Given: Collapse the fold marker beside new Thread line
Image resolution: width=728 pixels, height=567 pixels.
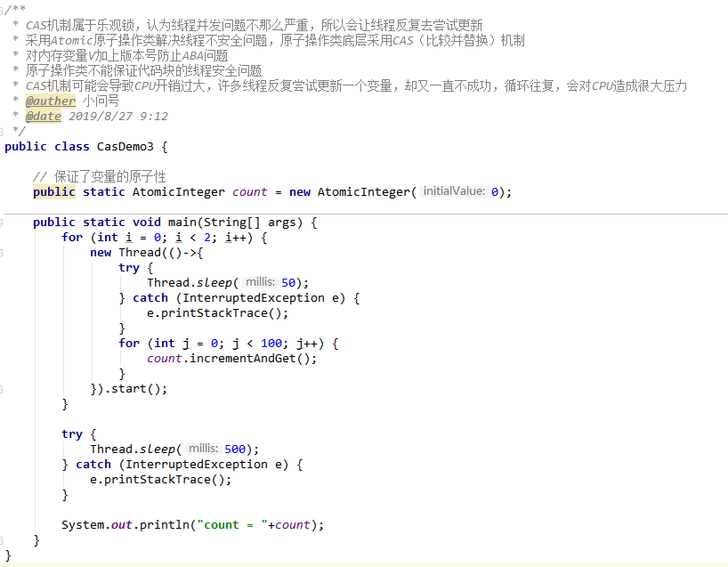Looking at the screenshot, I should pos(2,253).
